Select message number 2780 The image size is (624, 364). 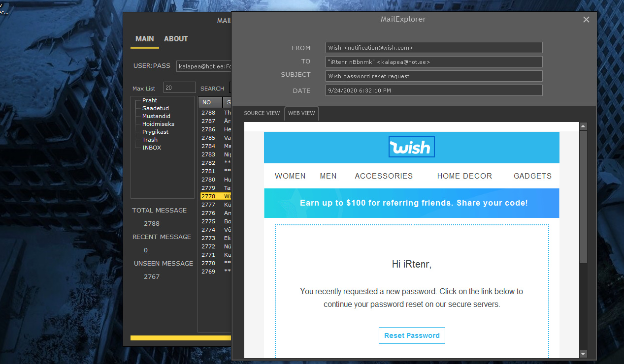coord(215,180)
